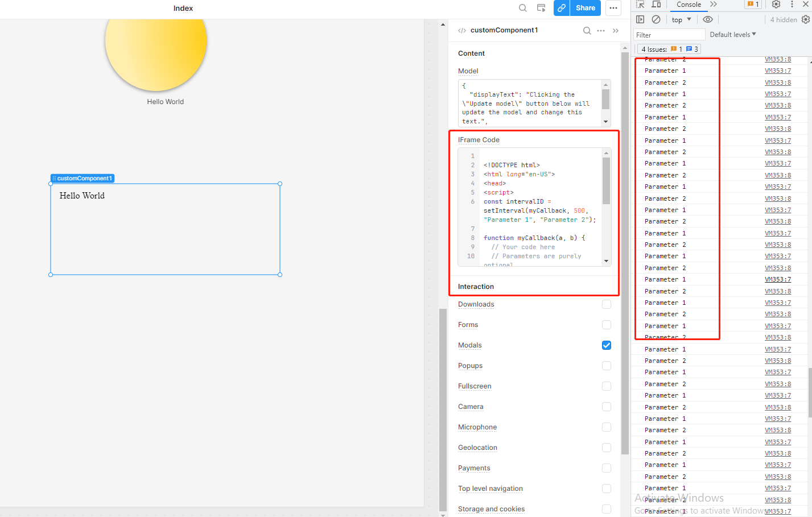The height and width of the screenshot is (517, 812).
Task: Open the bold underlined VM353:7 source link
Action: (x=778, y=279)
